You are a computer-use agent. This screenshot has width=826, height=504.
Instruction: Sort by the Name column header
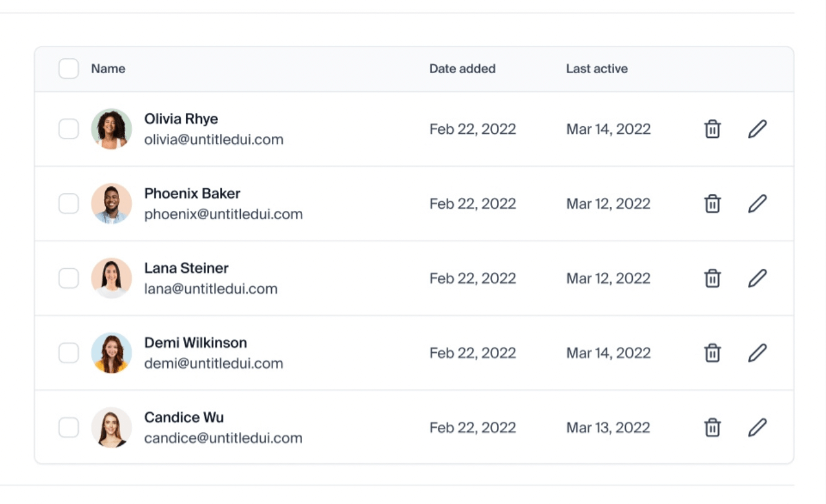108,69
